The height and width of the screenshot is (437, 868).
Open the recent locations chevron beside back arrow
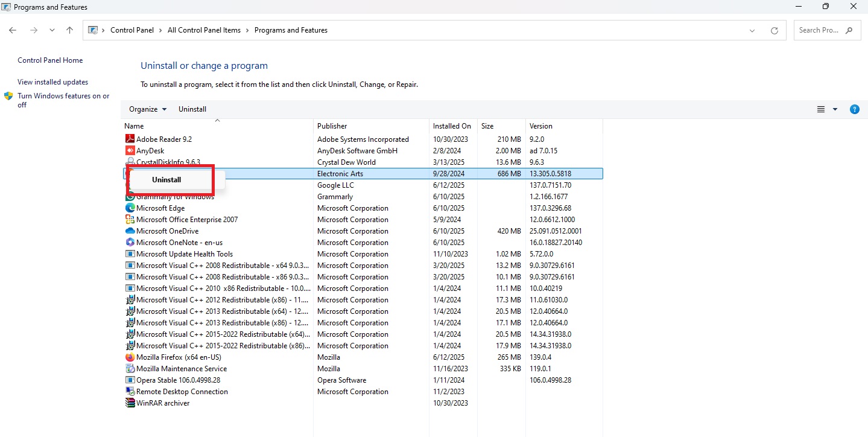click(x=52, y=30)
